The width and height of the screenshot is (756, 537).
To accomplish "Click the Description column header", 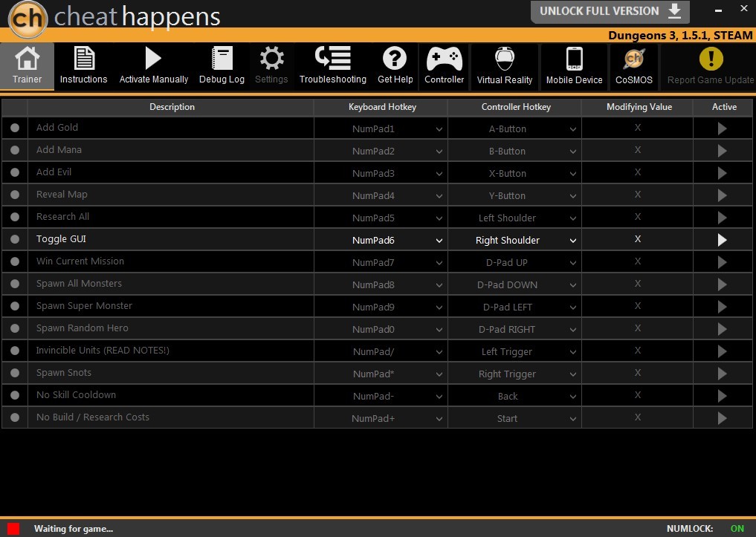I will [172, 107].
